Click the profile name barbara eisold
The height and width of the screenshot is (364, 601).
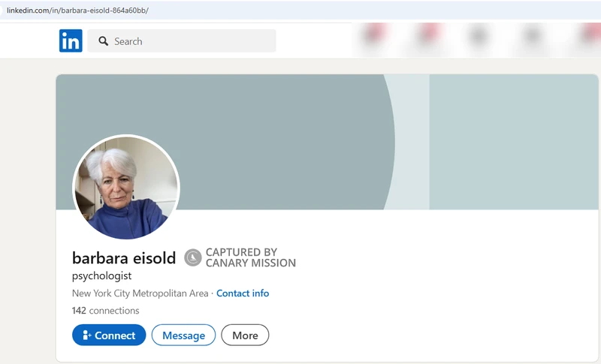[x=124, y=258]
